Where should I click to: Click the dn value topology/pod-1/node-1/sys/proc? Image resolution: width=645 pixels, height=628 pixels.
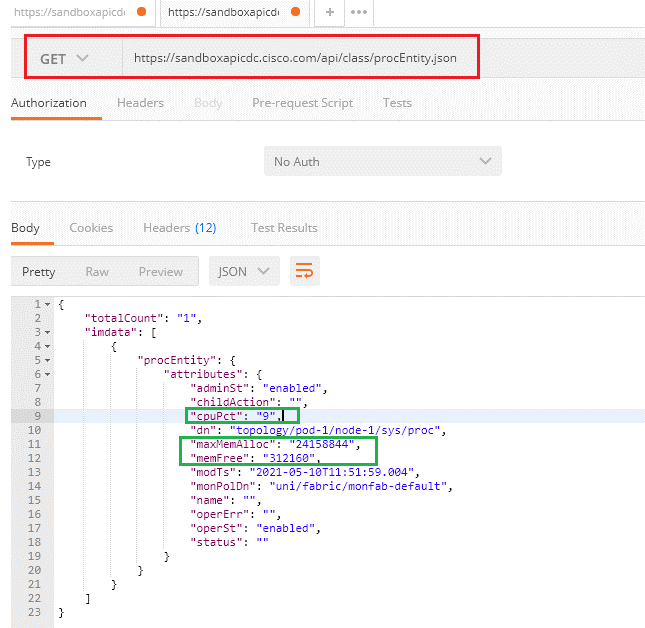[x=335, y=430]
